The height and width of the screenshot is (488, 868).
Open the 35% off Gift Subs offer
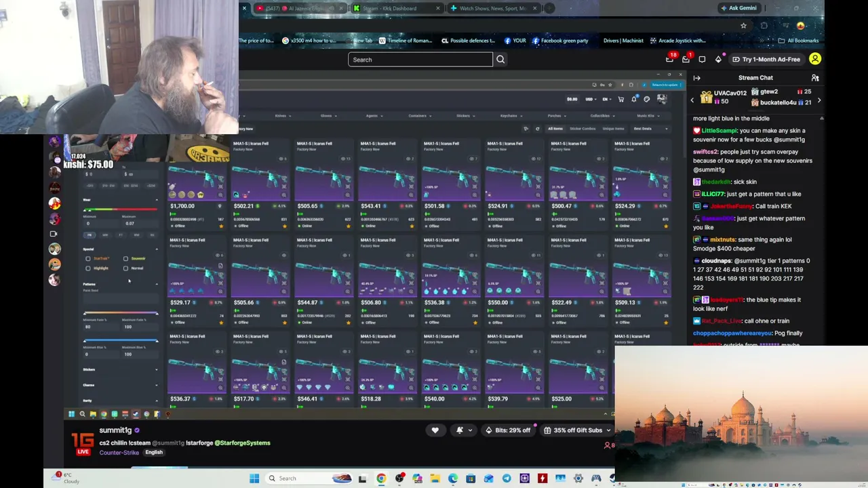click(578, 430)
